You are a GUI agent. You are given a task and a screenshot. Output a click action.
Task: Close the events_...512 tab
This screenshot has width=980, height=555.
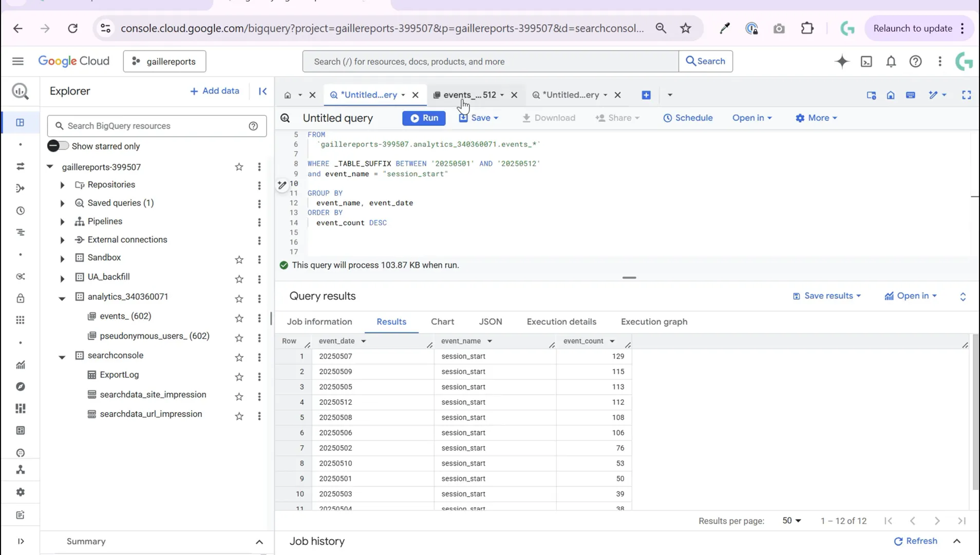click(514, 95)
